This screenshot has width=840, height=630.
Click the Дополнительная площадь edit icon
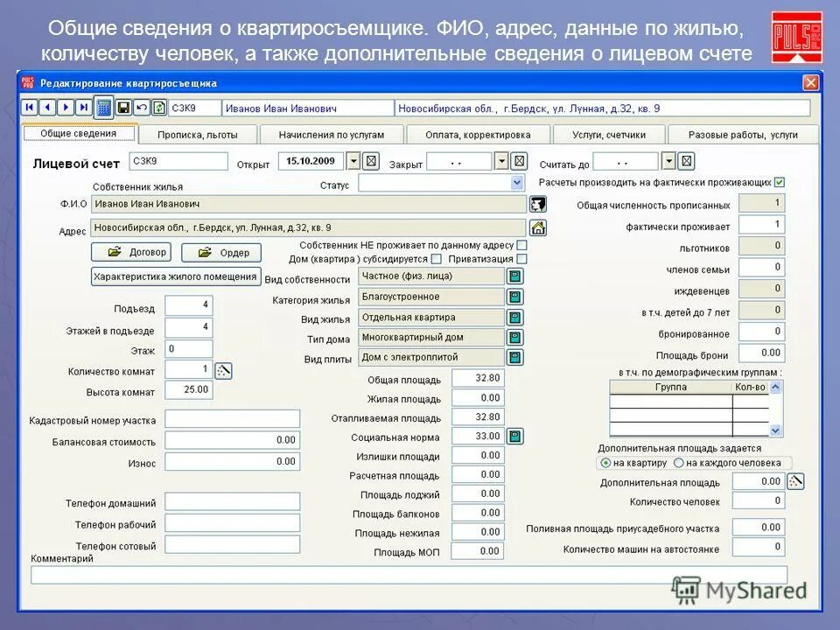795,481
